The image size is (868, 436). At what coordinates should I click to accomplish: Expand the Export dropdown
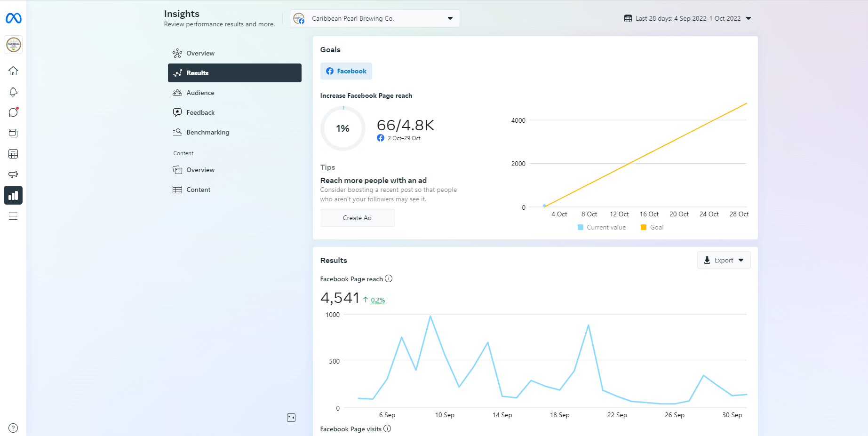[724, 260]
